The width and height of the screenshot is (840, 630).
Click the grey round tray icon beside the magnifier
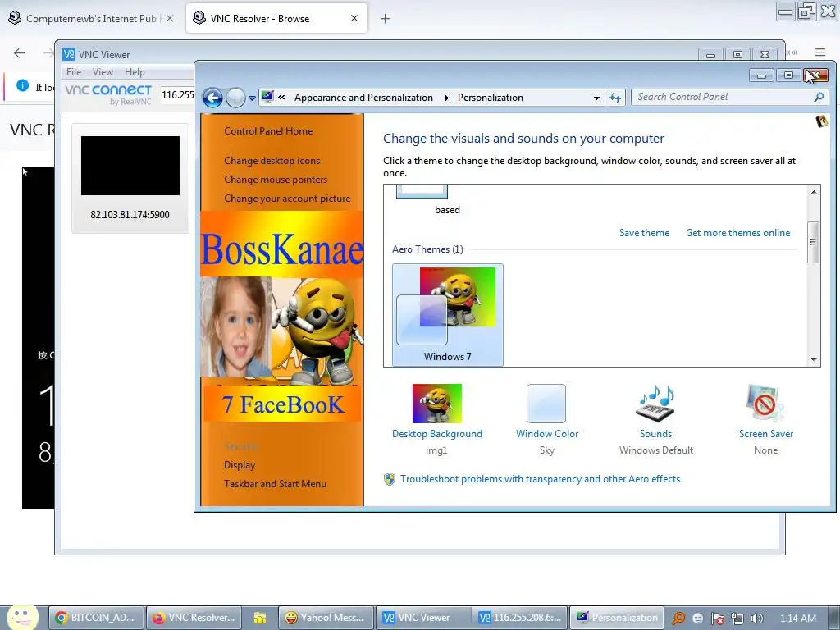698,619
